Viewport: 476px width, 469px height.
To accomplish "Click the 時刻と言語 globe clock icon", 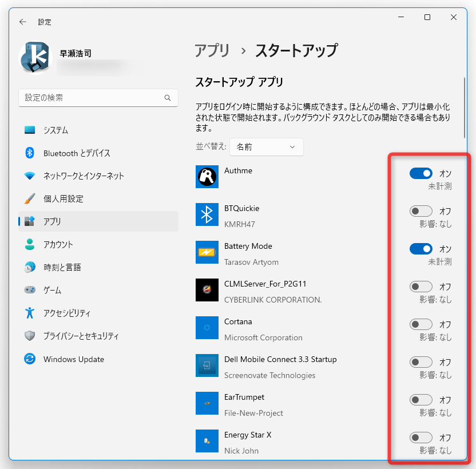I will pos(29,267).
